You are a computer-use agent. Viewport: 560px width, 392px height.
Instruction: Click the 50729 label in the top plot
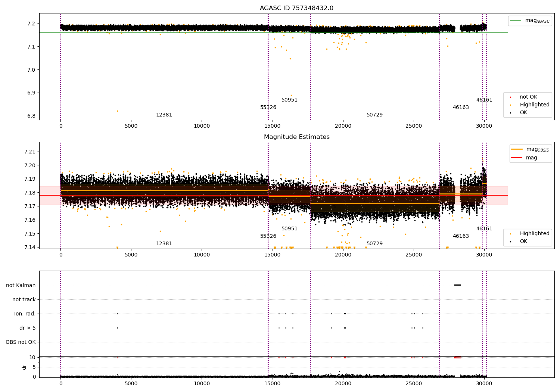374,115
